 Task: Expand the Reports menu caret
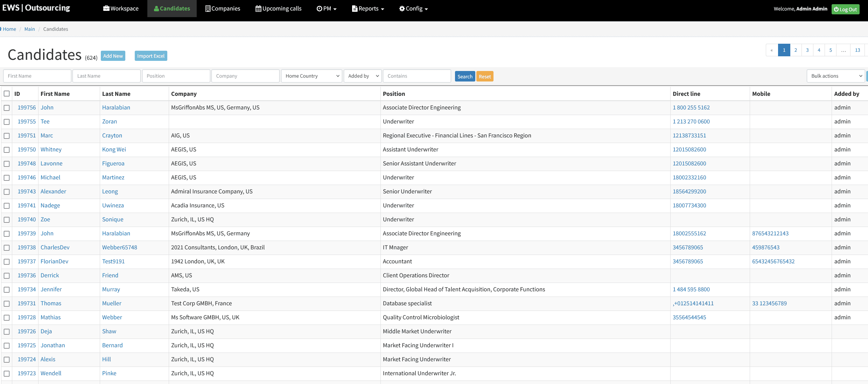click(383, 9)
